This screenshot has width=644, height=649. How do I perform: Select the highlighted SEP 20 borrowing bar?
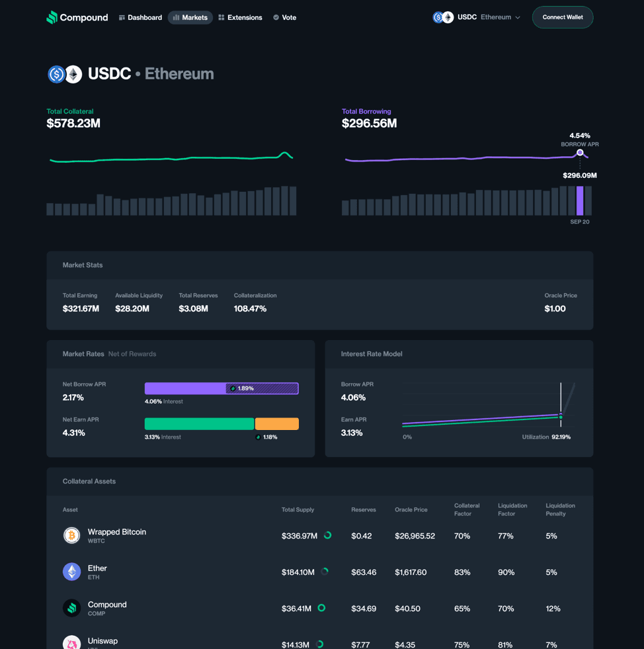click(580, 200)
